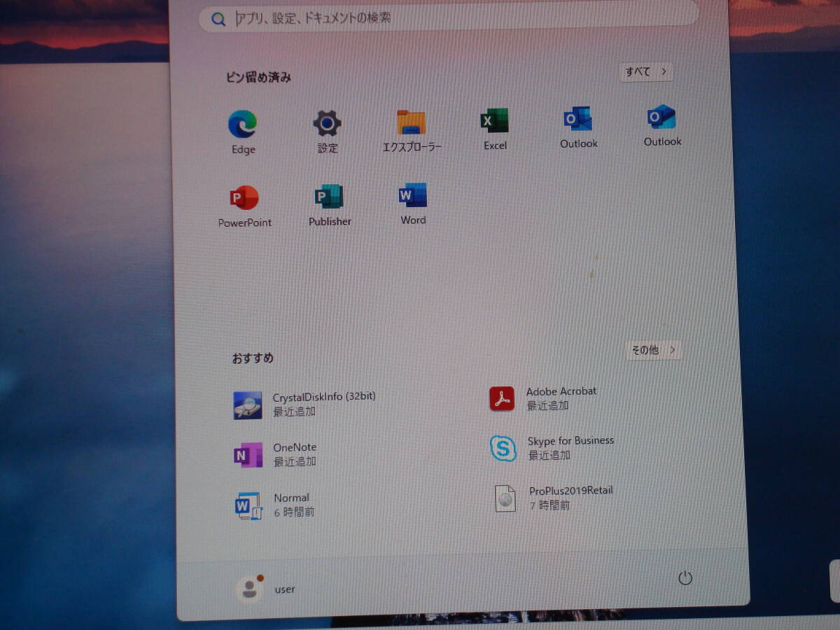Open the 設定 gear icon
Image resolution: width=840 pixels, height=630 pixels.
(327, 124)
